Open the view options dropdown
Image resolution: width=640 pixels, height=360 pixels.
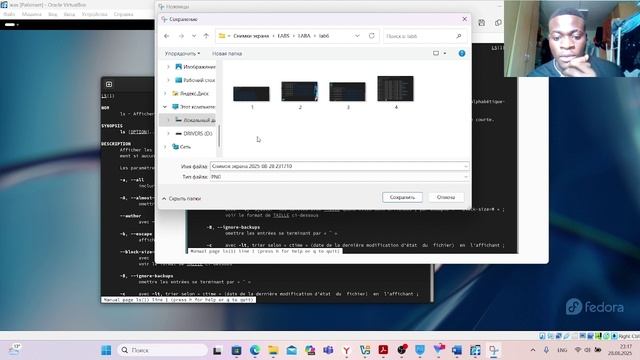tap(445, 53)
